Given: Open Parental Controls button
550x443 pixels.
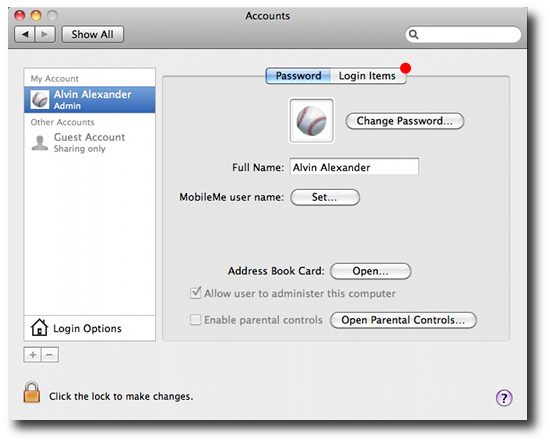Looking at the screenshot, I should click(x=403, y=320).
